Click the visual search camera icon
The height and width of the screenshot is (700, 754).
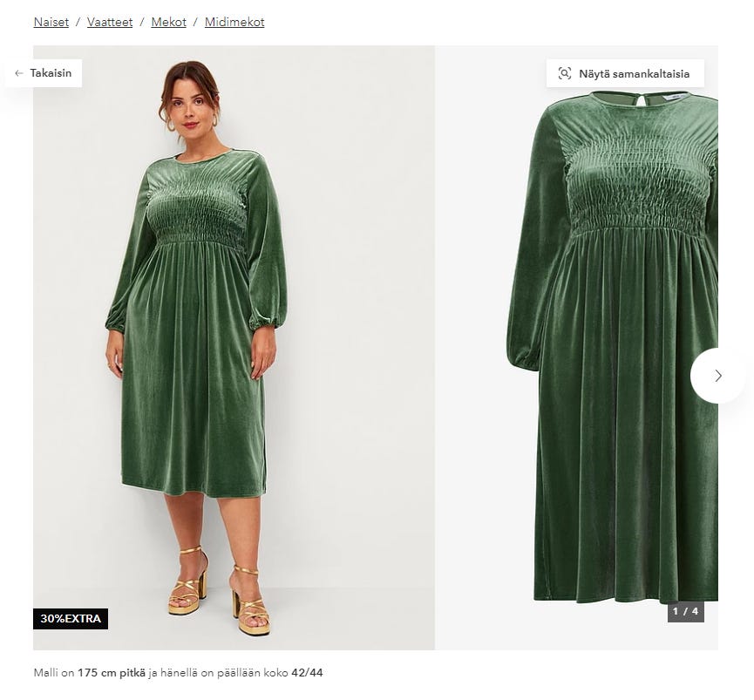pos(565,73)
